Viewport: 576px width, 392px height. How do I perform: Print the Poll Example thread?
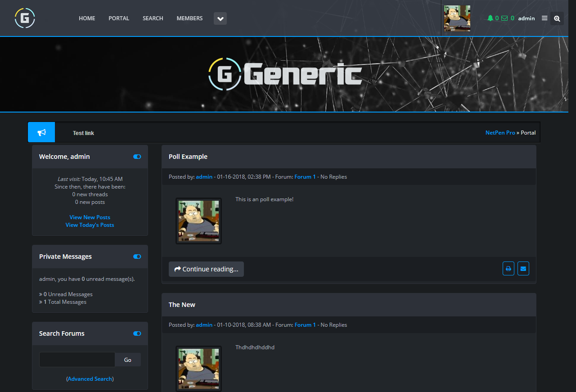click(x=508, y=268)
